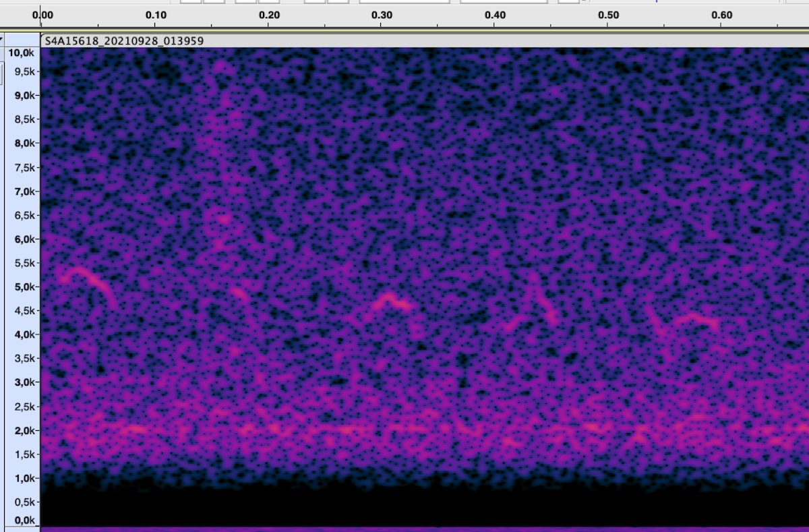Viewport: 809px width, 532px height.
Task: Select the clip title bar S4A15618_20210928_013959
Action: pyautogui.click(x=123, y=41)
